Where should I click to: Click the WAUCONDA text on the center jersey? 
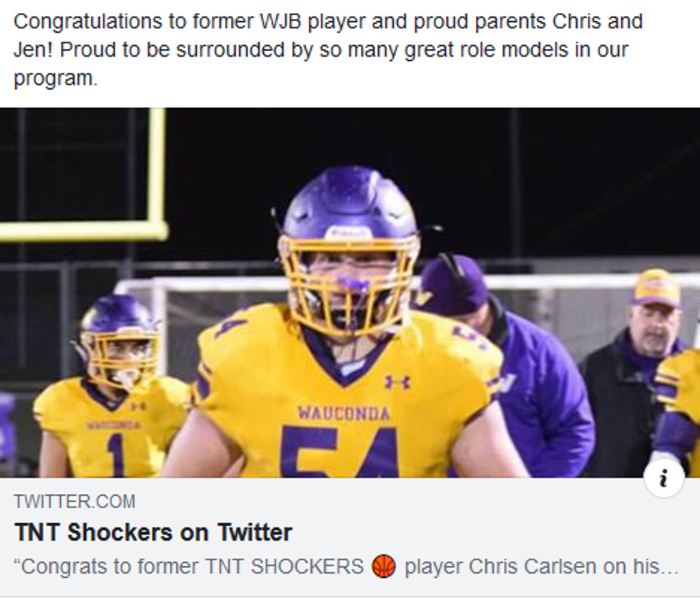[x=344, y=413]
